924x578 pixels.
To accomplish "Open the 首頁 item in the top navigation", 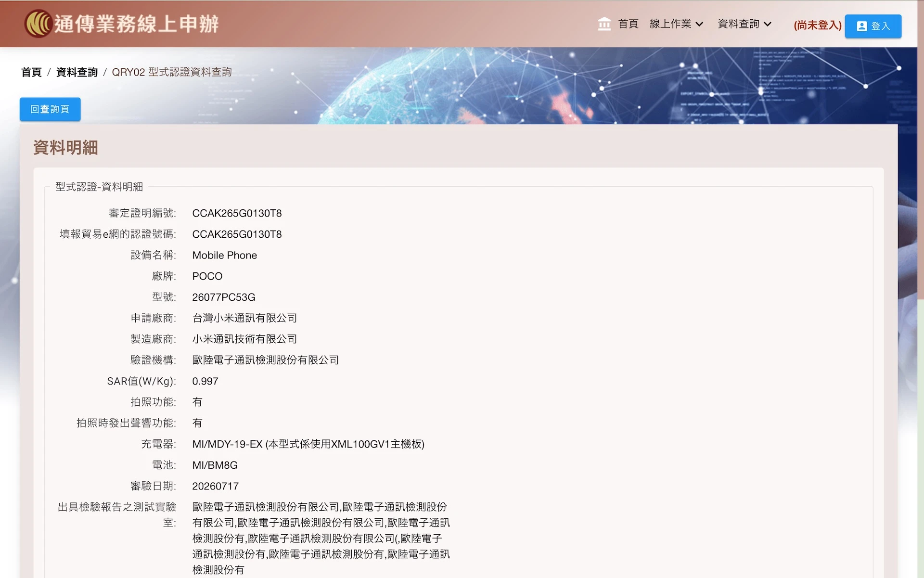I will (628, 24).
